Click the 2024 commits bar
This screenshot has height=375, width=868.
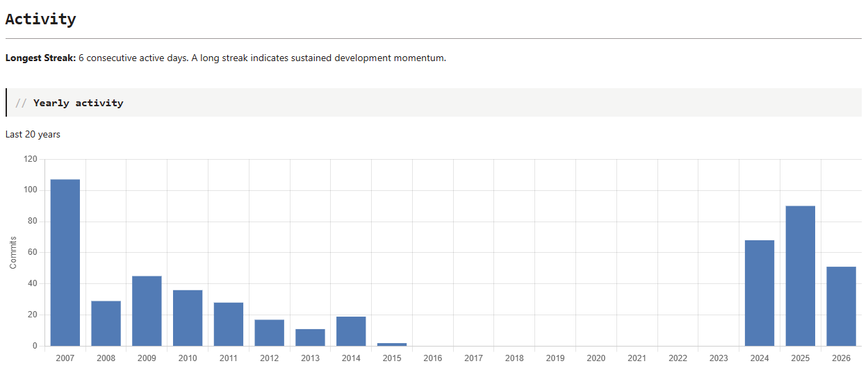click(x=760, y=293)
